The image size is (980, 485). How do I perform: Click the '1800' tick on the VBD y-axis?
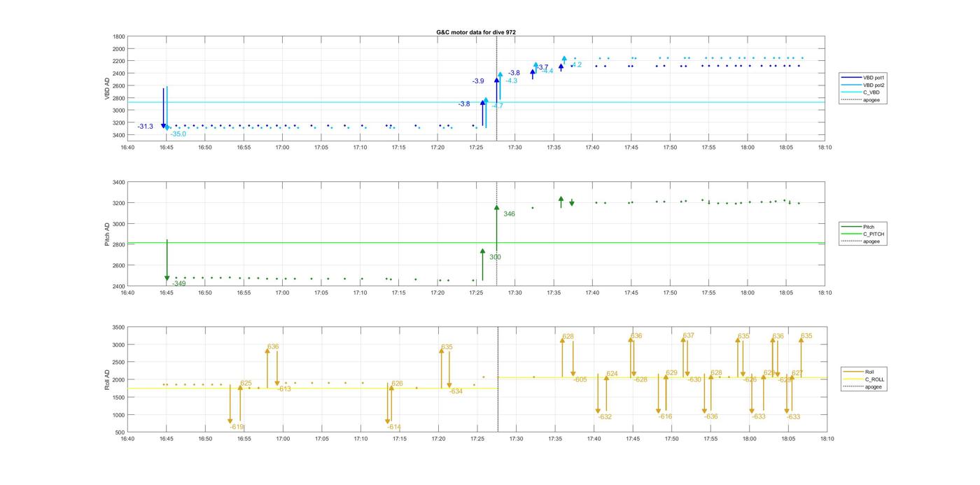coord(119,36)
